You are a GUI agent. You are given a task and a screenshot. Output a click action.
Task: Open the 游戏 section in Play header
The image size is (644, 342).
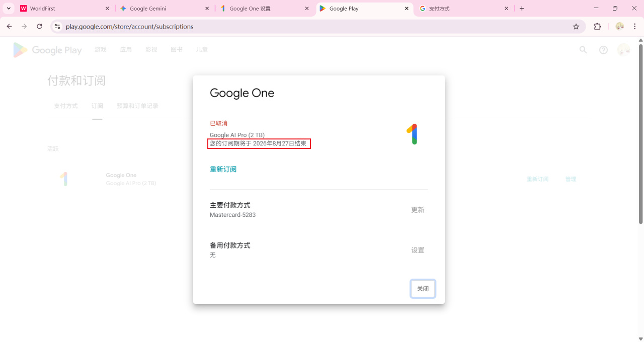pyautogui.click(x=101, y=50)
